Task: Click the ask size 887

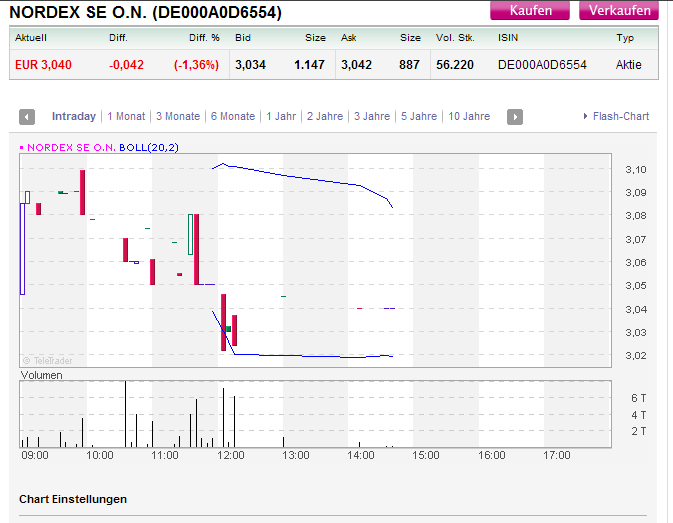Action: click(409, 65)
